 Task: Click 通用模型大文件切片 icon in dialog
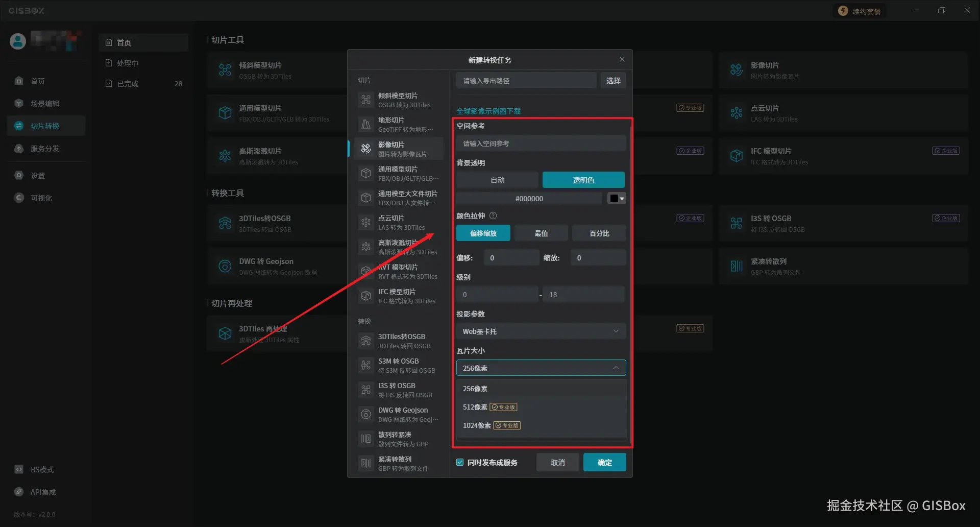(366, 198)
